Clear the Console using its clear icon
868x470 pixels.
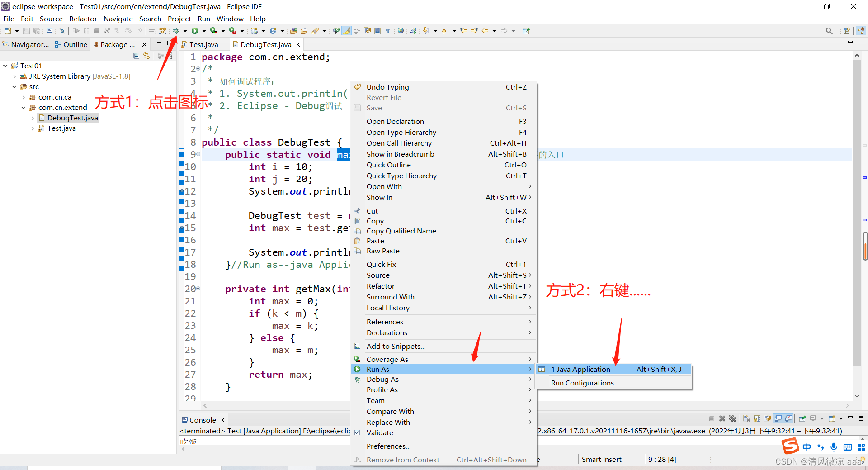746,418
